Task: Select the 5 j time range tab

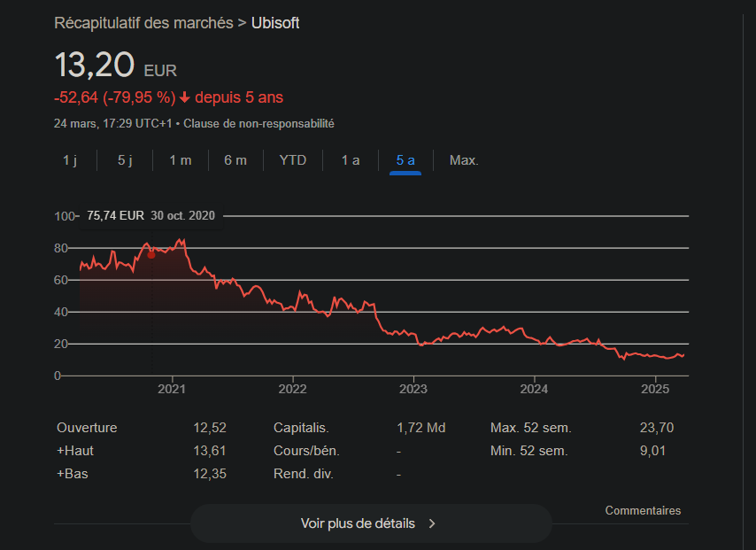Action: click(x=125, y=160)
